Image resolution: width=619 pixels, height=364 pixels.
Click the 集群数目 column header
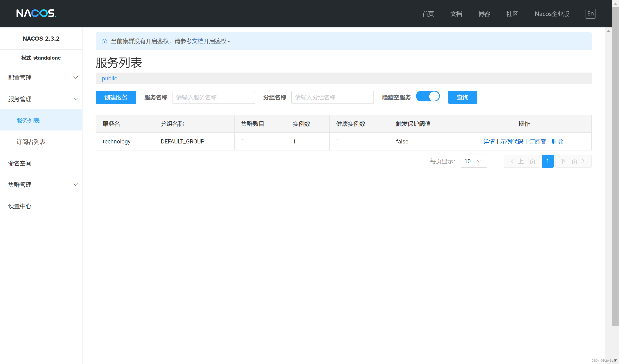[x=260, y=124]
